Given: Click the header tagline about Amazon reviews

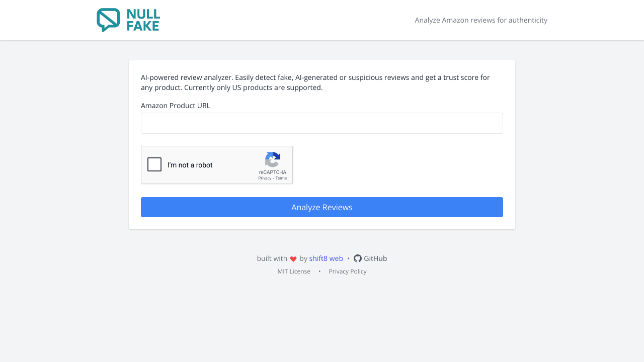Looking at the screenshot, I should tap(481, 20).
